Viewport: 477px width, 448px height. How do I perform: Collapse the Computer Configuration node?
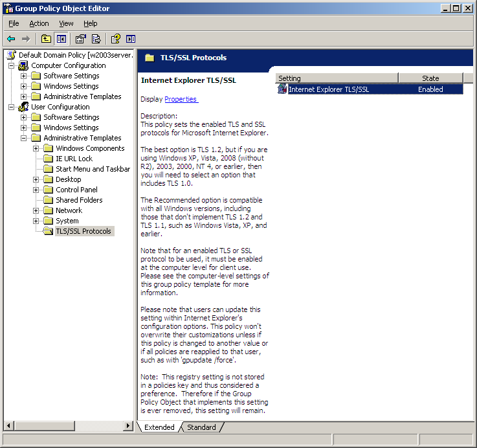pos(11,65)
